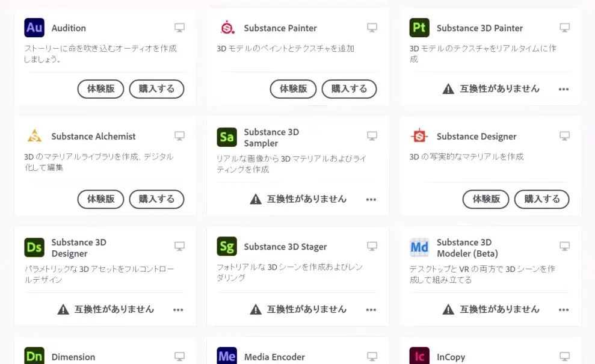The height and width of the screenshot is (364, 595).
Task: Click 購入する for Substance Alchemist
Action: [156, 199]
